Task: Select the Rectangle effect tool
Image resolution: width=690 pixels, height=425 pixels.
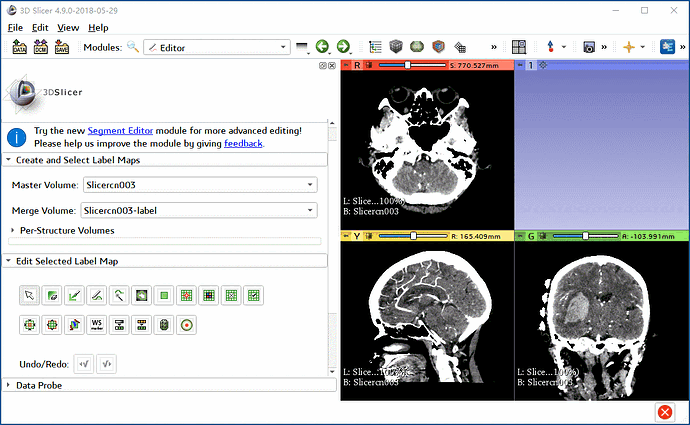Action: [164, 295]
